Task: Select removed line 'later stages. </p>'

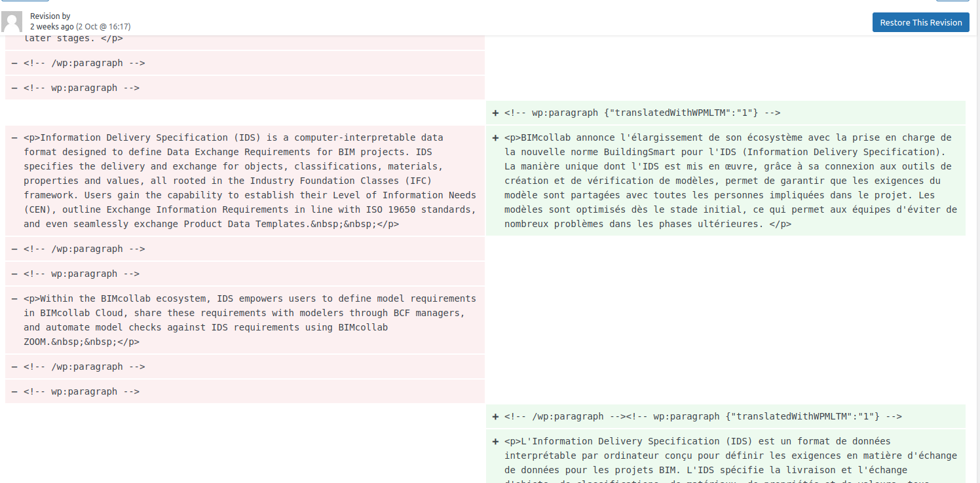Action: [x=244, y=42]
